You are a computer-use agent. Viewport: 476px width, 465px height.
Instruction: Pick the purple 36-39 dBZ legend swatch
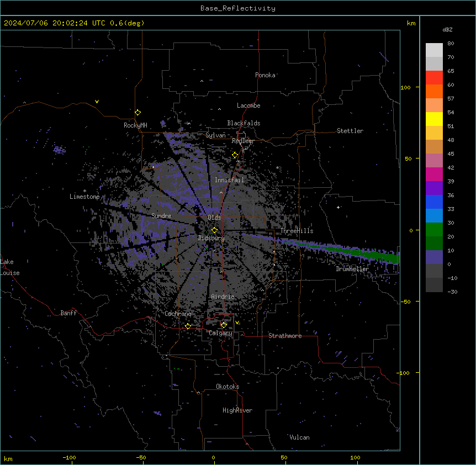tap(434, 188)
